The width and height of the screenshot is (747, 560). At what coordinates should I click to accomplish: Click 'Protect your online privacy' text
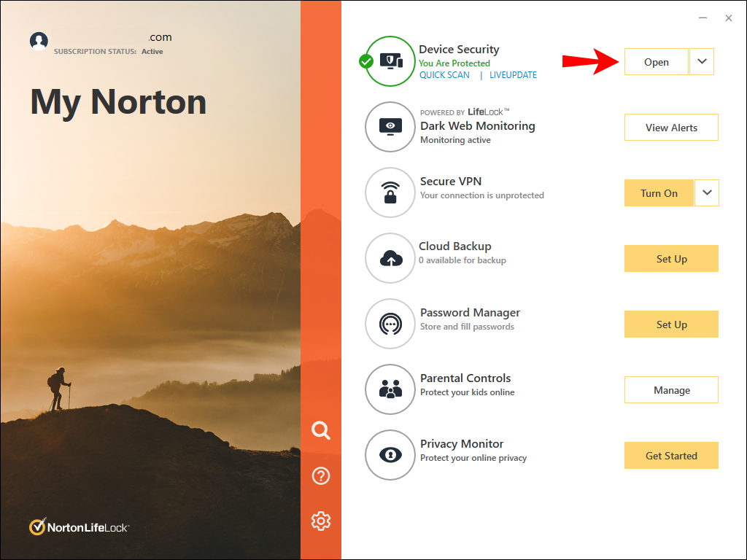point(473,458)
